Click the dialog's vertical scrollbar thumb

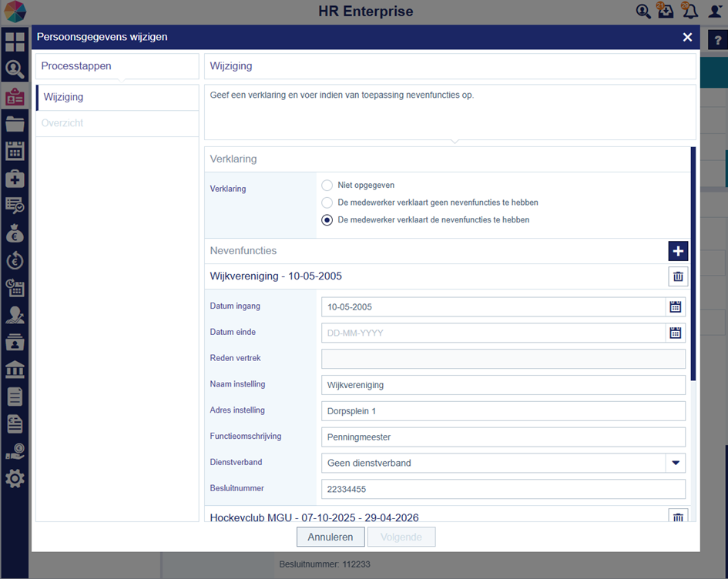pos(693,263)
